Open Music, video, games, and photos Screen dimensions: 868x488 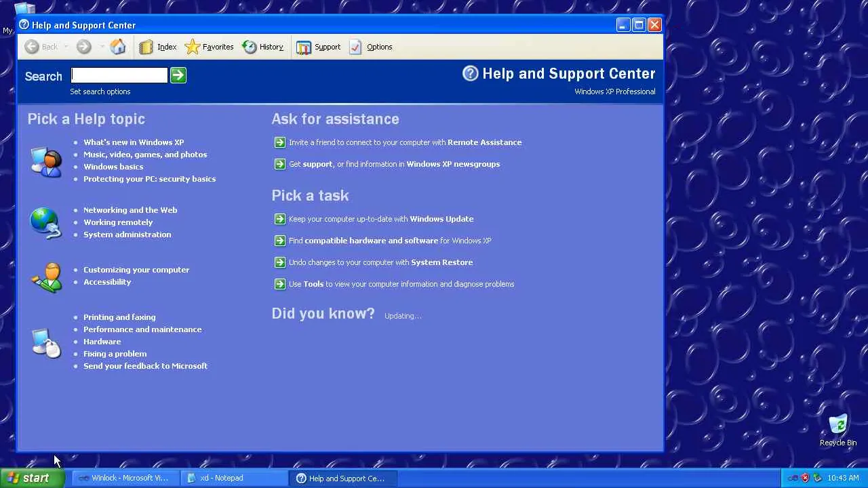tap(145, 155)
